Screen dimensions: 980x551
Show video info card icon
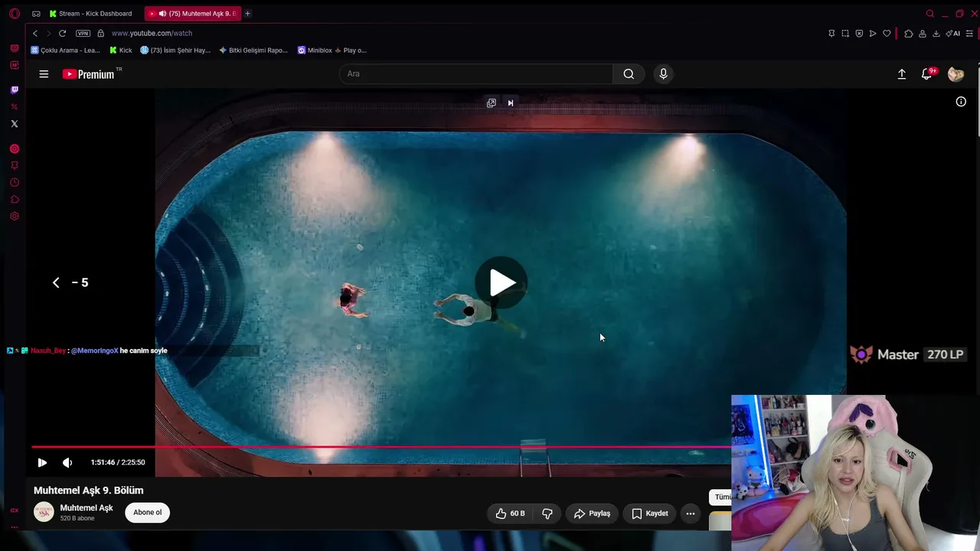(961, 102)
